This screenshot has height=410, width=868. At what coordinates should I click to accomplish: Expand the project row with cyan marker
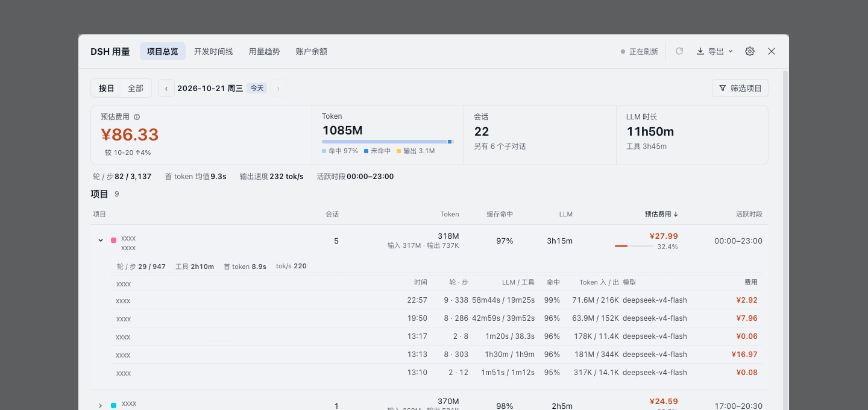101,406
